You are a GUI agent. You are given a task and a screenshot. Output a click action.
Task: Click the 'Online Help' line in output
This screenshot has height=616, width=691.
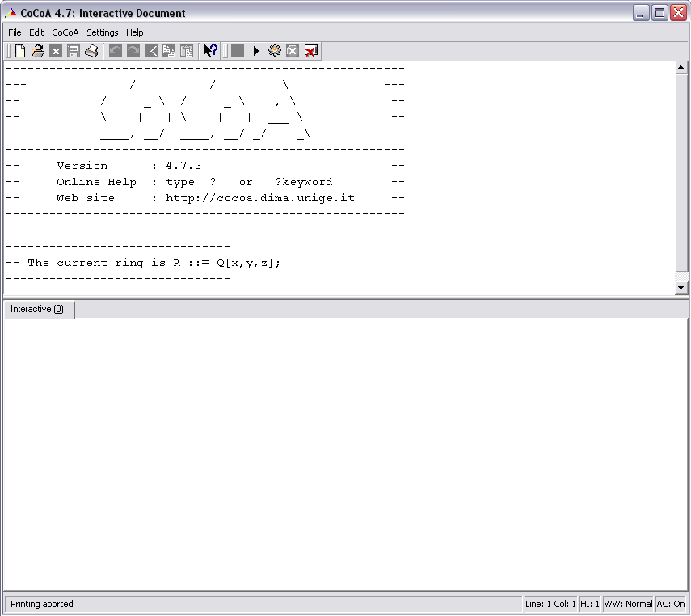[194, 182]
